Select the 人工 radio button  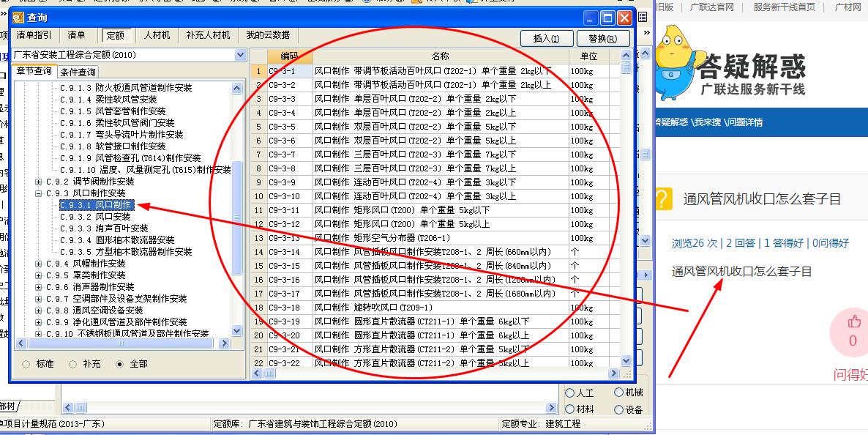tap(569, 393)
